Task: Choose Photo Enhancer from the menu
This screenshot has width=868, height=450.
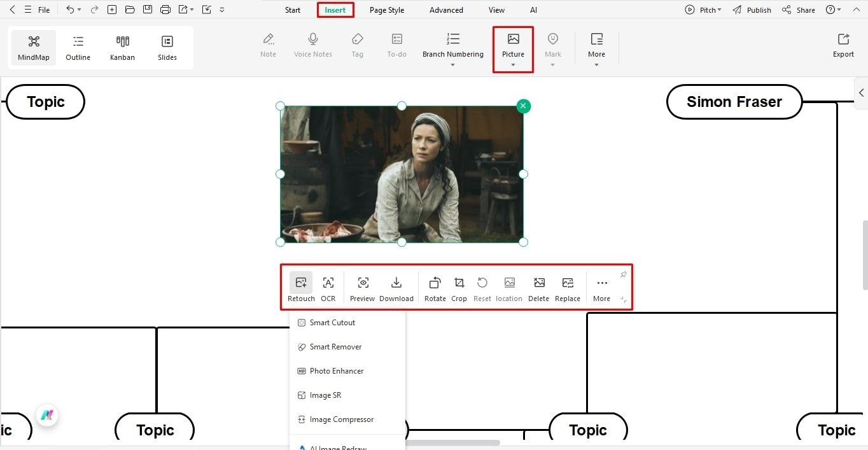Action: (337, 370)
